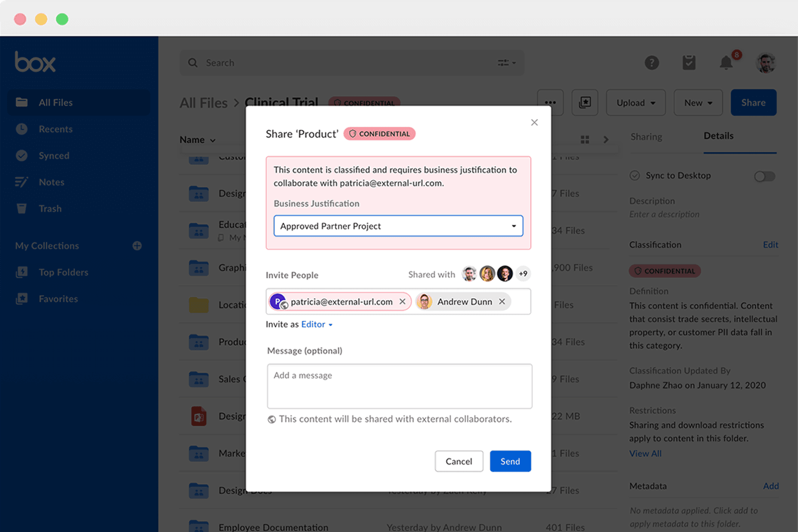Remove patricia@external-url.com from invitees
Image resolution: width=798 pixels, height=532 pixels.
403,302
